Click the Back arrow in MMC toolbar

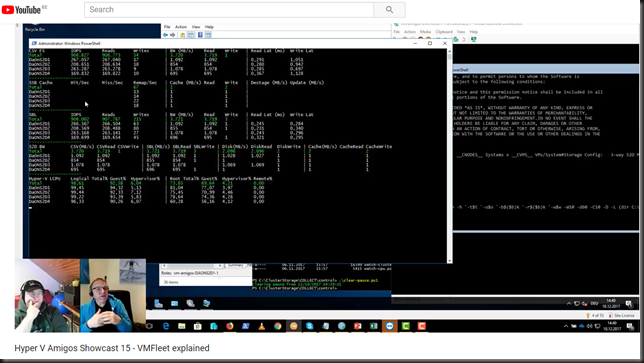coord(165,35)
